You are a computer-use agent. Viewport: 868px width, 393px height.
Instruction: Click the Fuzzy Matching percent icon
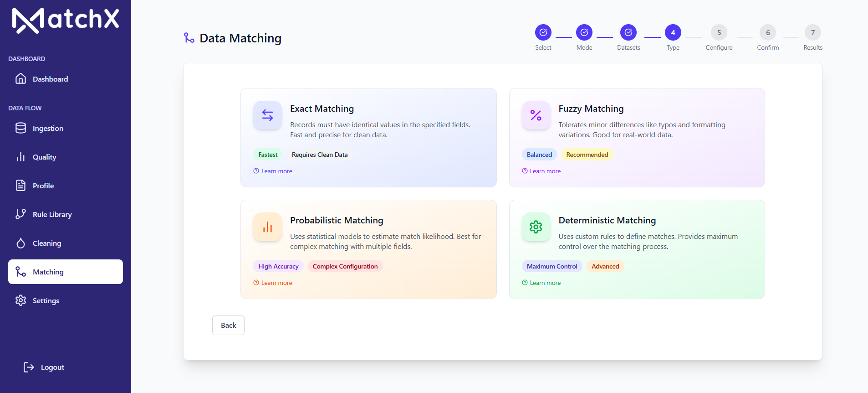pyautogui.click(x=536, y=115)
